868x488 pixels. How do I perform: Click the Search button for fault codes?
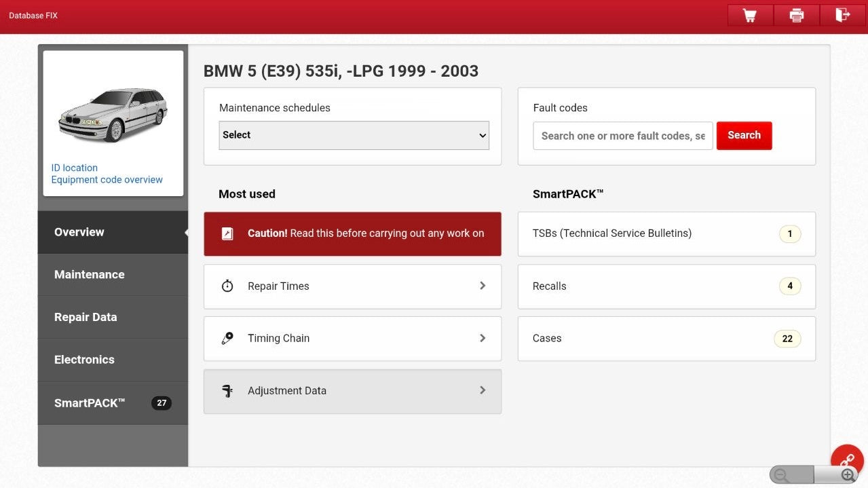coord(743,135)
